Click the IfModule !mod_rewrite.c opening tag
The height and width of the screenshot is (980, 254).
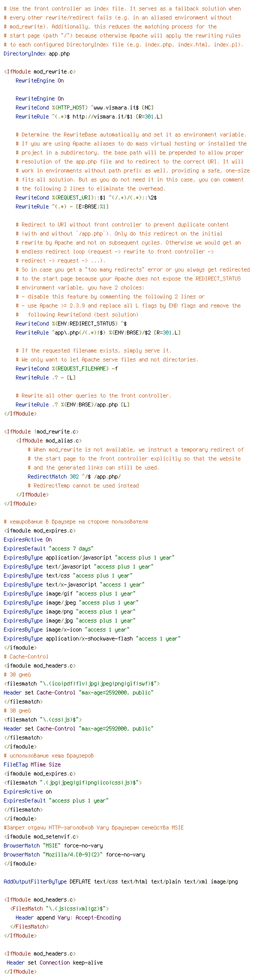(41, 431)
